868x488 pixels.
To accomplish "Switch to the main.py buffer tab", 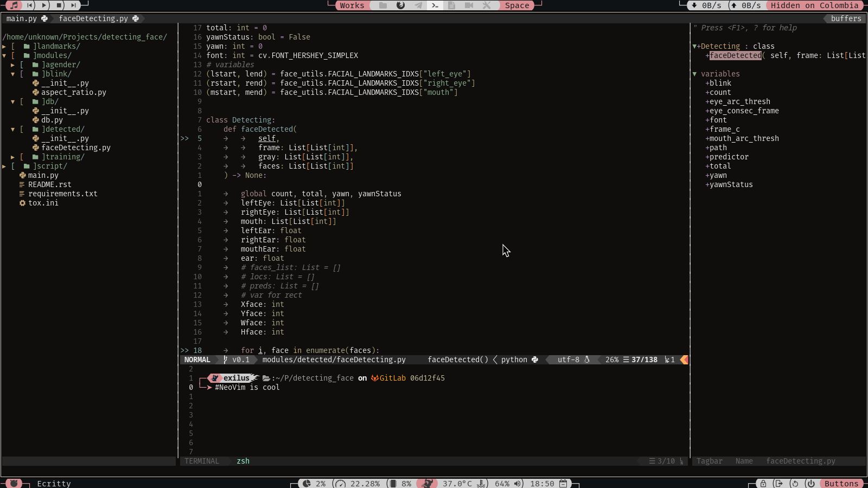I will click(22, 18).
